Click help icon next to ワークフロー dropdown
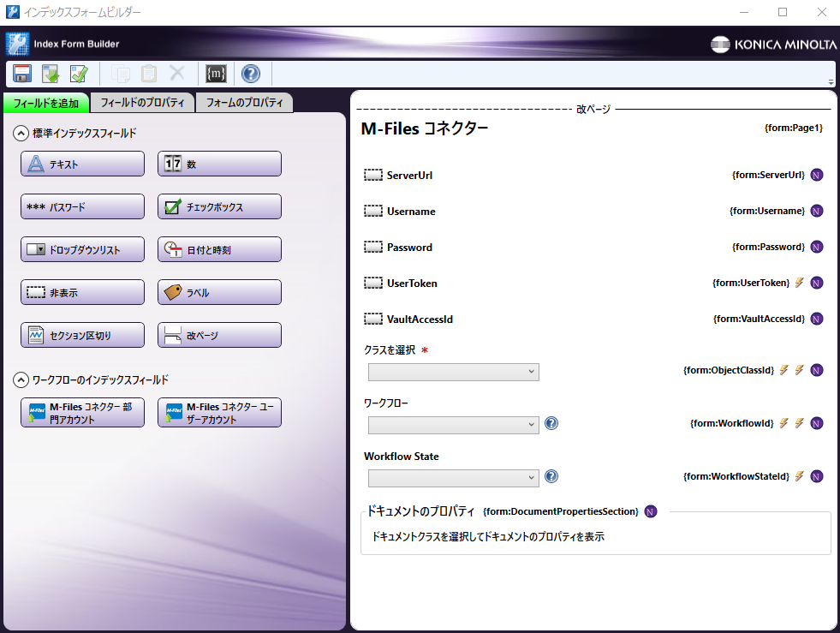Screen dimensions: 840x633 [x=551, y=423]
